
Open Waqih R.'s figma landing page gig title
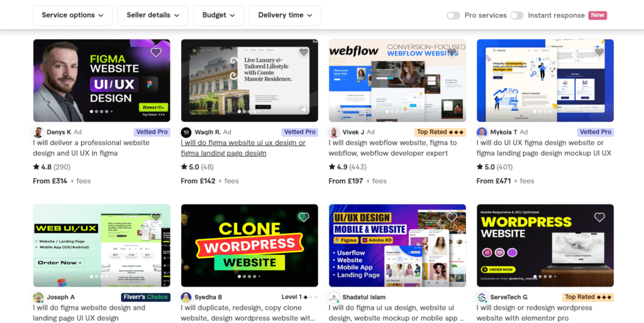[243, 148]
